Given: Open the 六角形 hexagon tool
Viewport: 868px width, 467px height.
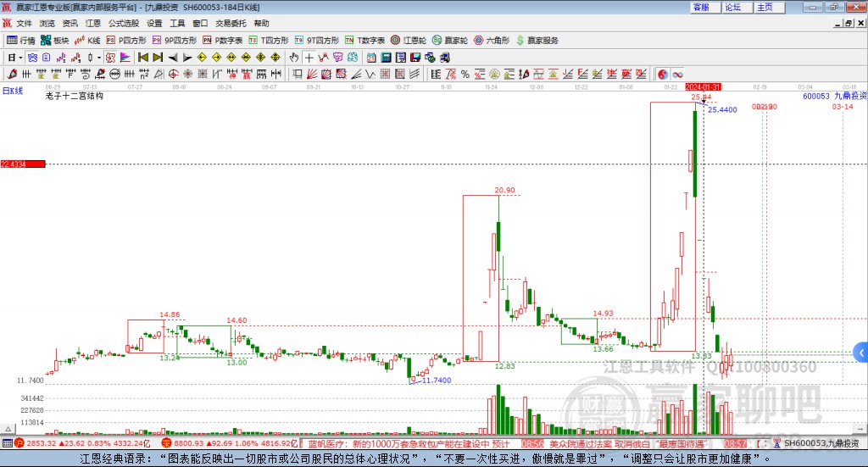Looking at the screenshot, I should point(492,41).
